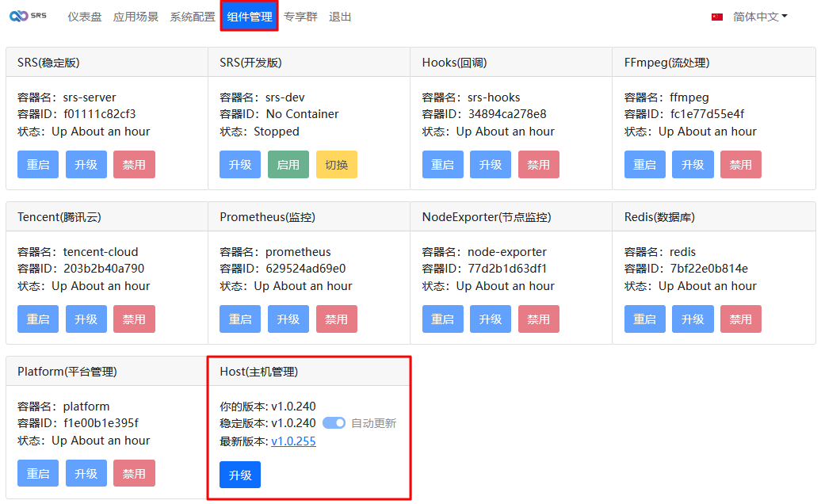821x504 pixels.
Task: Click the FFmpeg(流处理) card title
Action: pyautogui.click(x=666, y=63)
